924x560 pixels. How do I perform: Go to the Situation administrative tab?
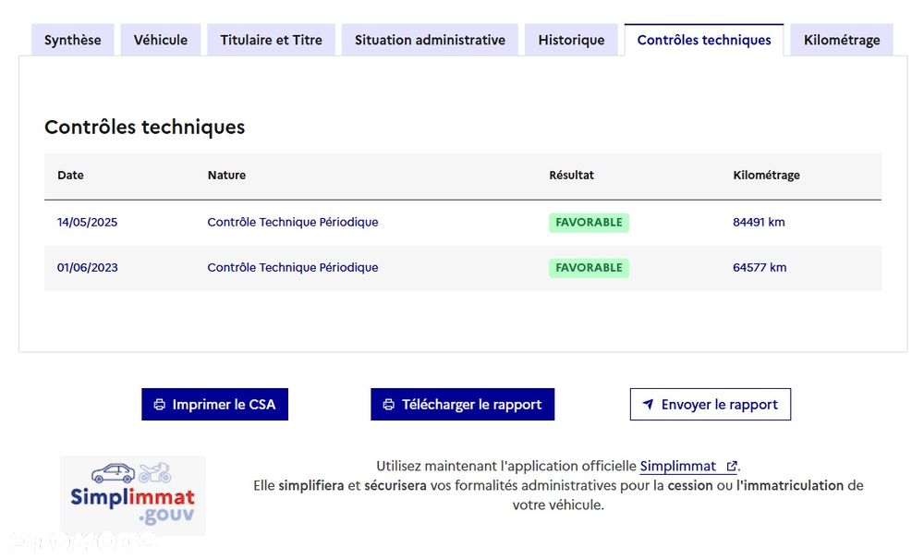point(430,40)
